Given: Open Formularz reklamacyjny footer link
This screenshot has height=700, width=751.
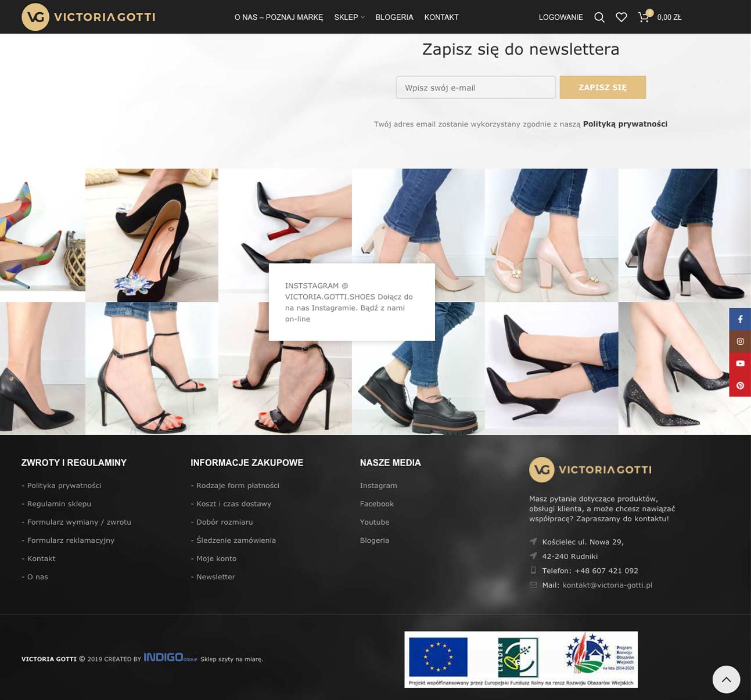Looking at the screenshot, I should (70, 540).
